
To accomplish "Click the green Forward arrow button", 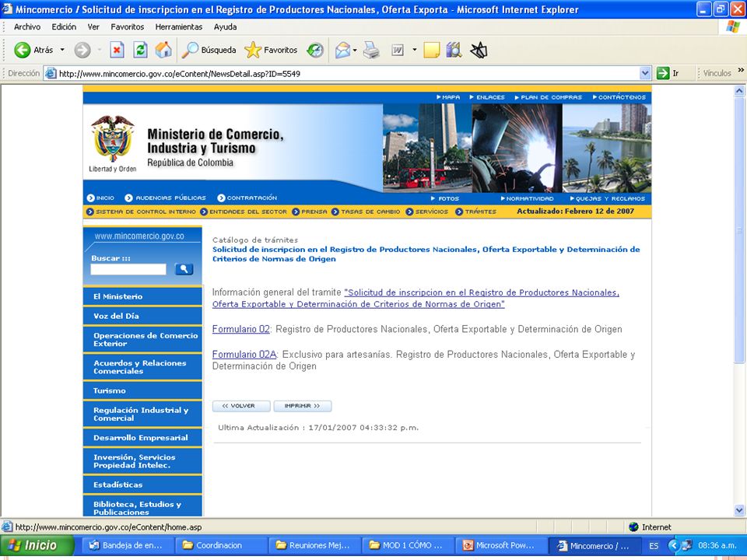I will coord(82,50).
